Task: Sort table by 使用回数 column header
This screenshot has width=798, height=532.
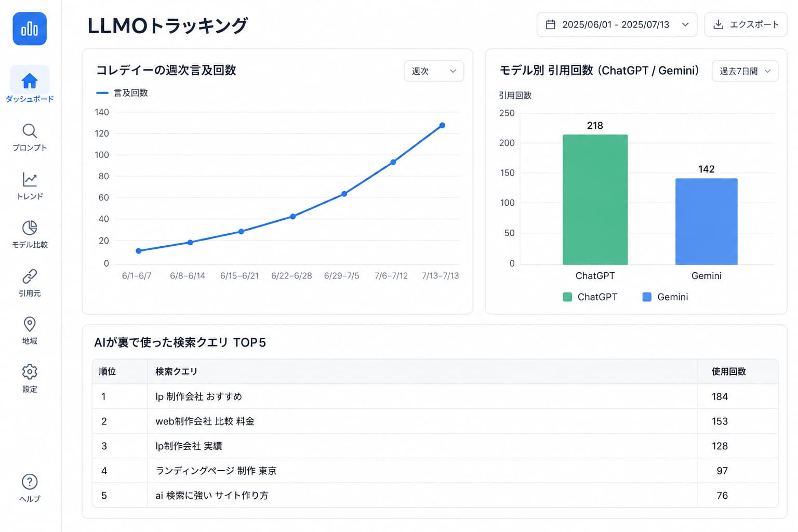Action: pyautogui.click(x=729, y=371)
